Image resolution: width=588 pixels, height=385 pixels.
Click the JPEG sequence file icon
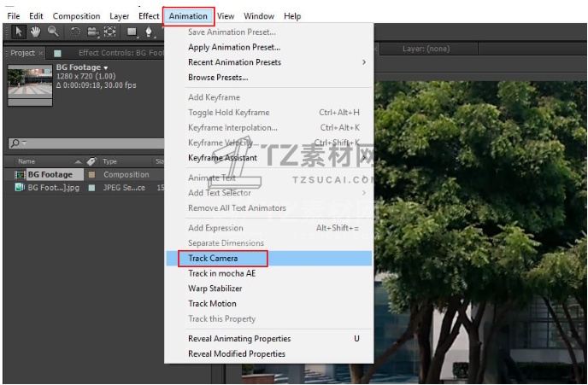pyautogui.click(x=20, y=187)
